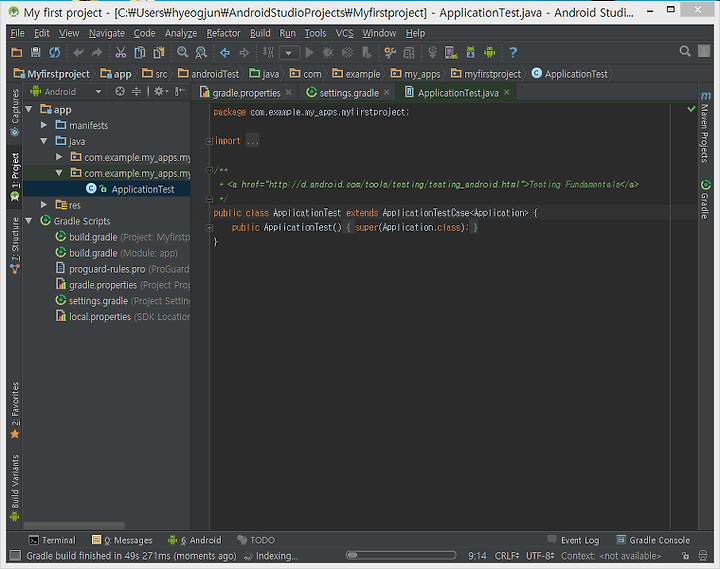This screenshot has width=720, height=569.
Task: Open the Refactor menu
Action: click(223, 33)
